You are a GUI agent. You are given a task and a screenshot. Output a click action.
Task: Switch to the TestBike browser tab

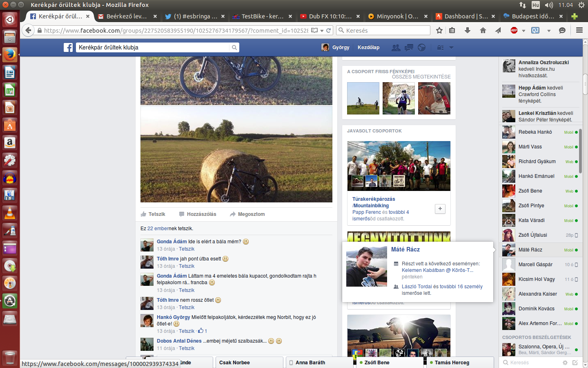[x=261, y=16]
